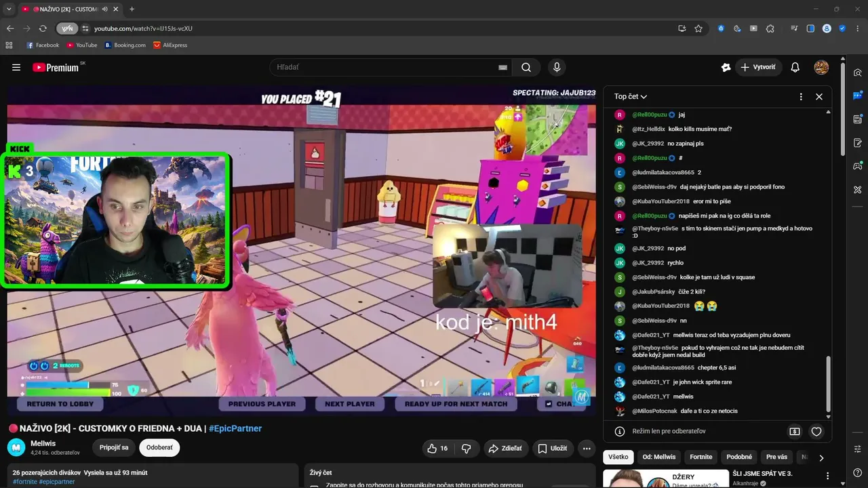Open the YouTube bookmark

click(x=82, y=45)
